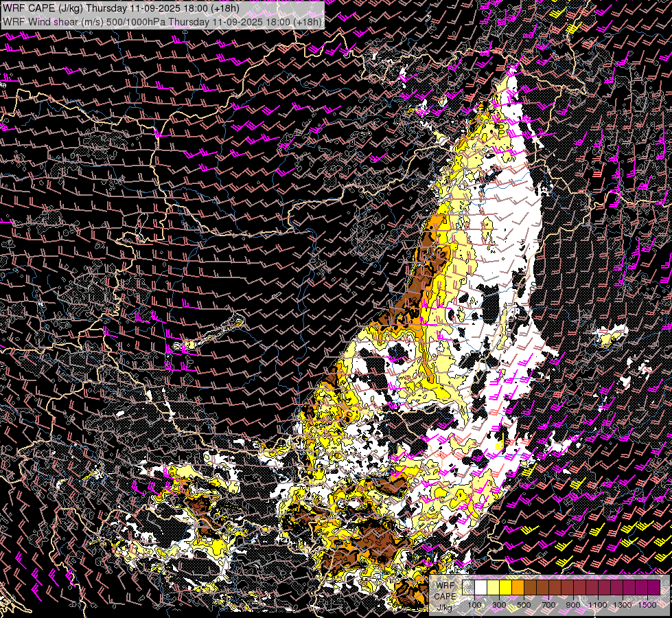Select the rightmost purple swatch in the CAPE legend
The image size is (672, 618).
point(653,587)
